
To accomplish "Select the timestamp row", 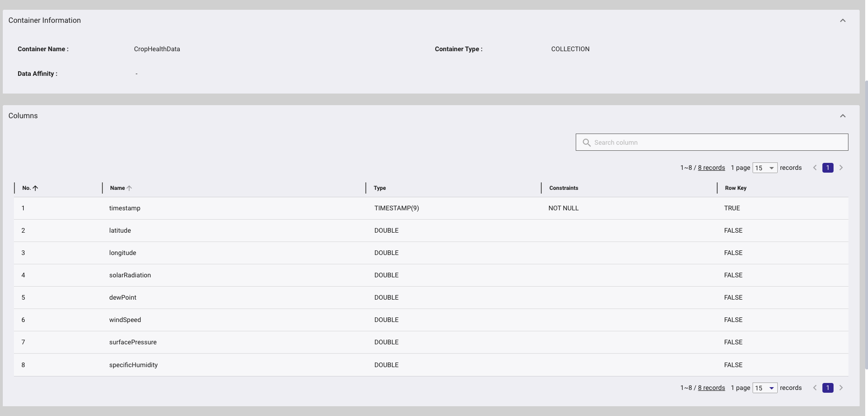I will coord(125,208).
